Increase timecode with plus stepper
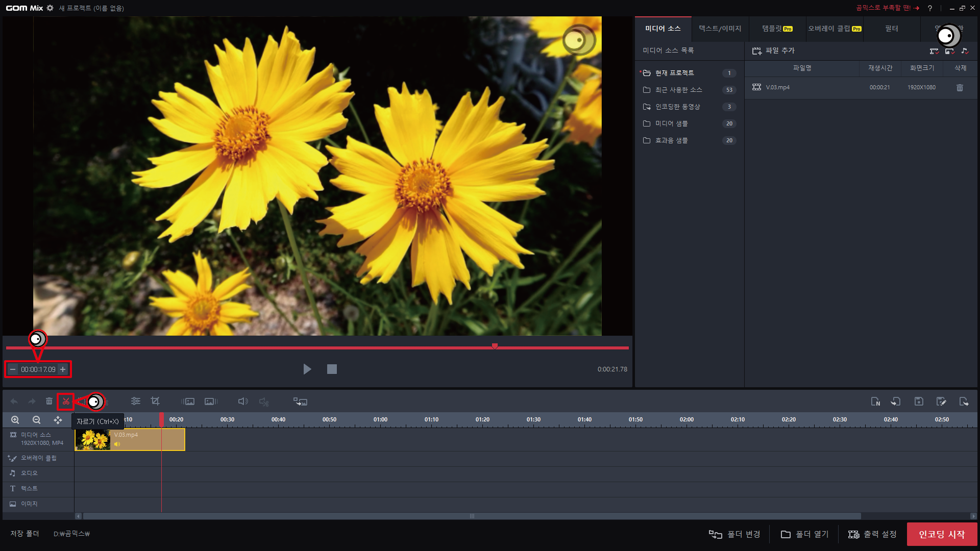Image resolution: width=980 pixels, height=551 pixels. [x=63, y=369]
